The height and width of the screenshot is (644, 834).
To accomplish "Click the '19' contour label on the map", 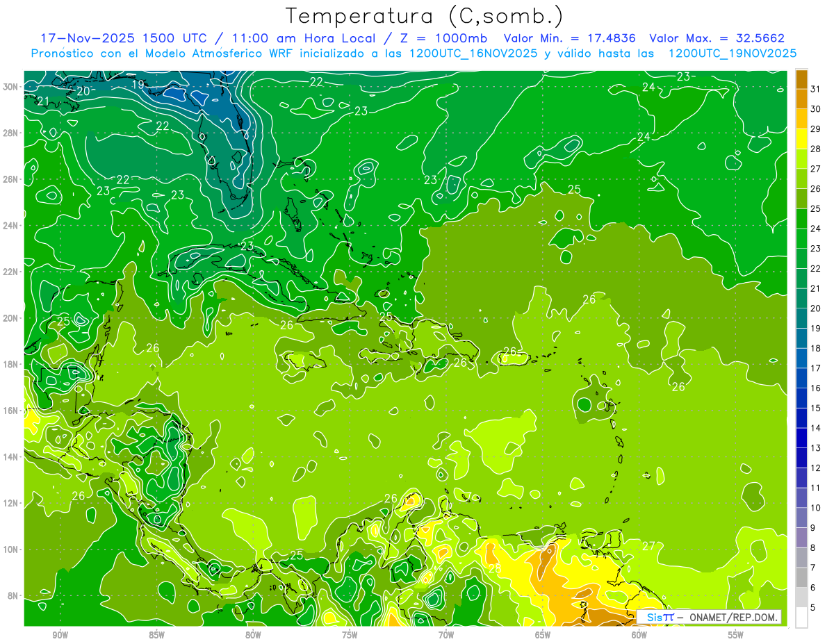I will click(138, 85).
